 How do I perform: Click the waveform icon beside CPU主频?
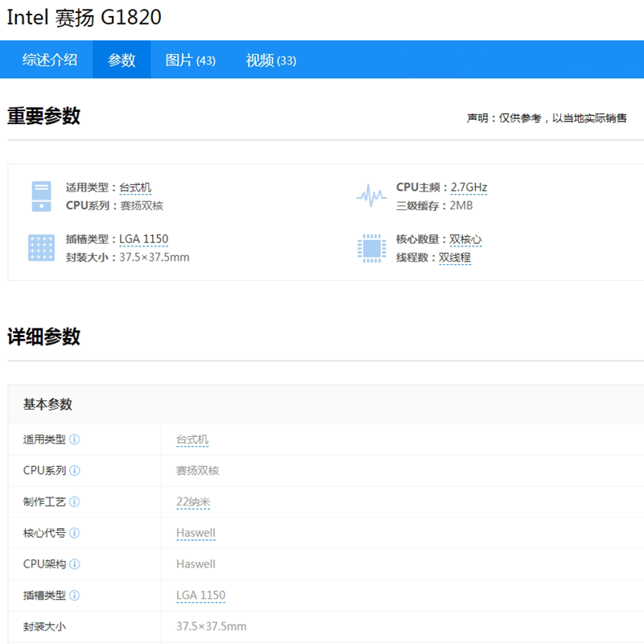point(372,196)
